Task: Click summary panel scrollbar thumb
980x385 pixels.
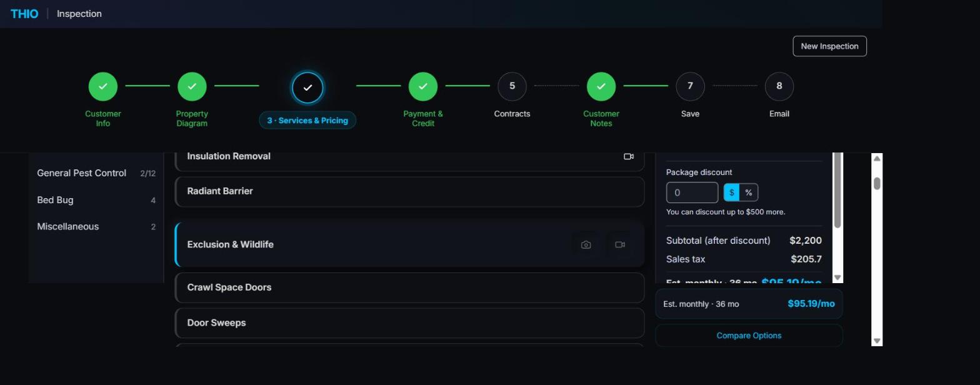Action: pyautogui.click(x=837, y=191)
